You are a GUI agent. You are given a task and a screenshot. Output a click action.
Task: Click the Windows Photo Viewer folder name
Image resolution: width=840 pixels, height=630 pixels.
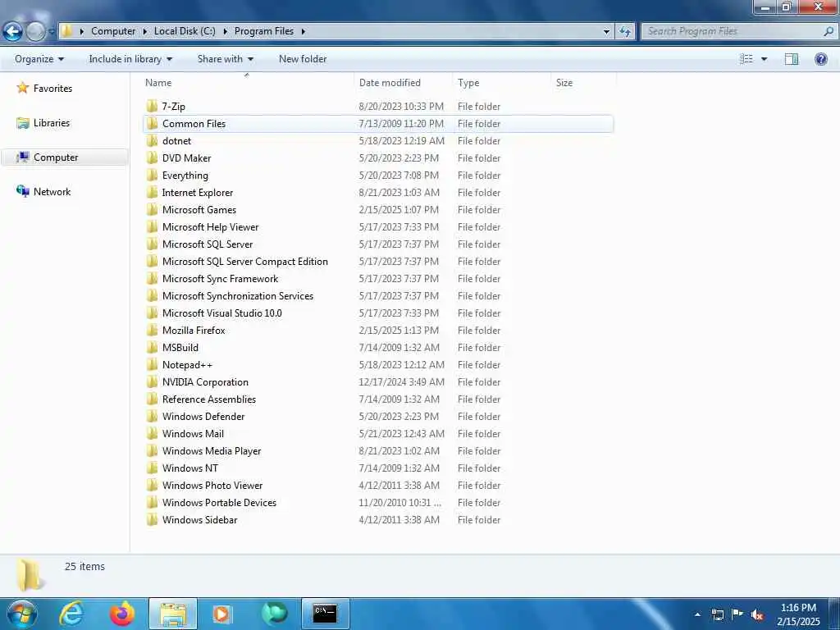[x=212, y=486]
